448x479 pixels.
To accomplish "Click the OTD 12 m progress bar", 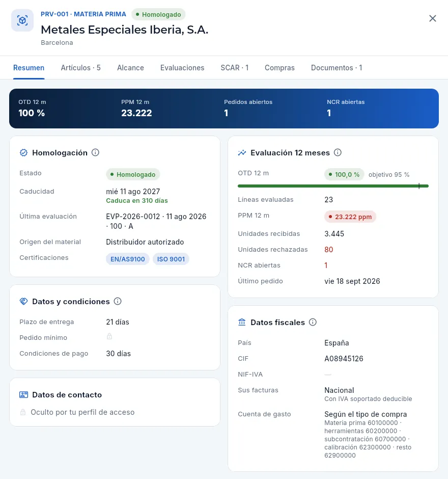I will [x=333, y=185].
